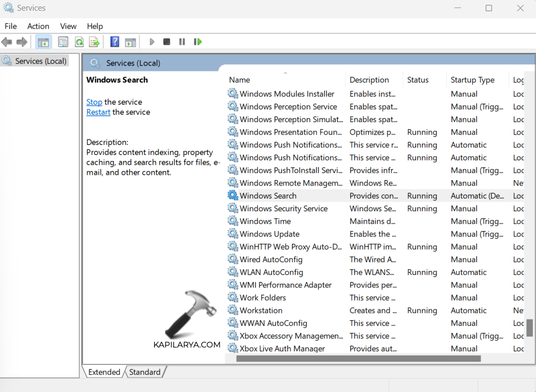Viewport: 536px width, 392px height.
Task: Open the File menu
Action: (x=11, y=26)
